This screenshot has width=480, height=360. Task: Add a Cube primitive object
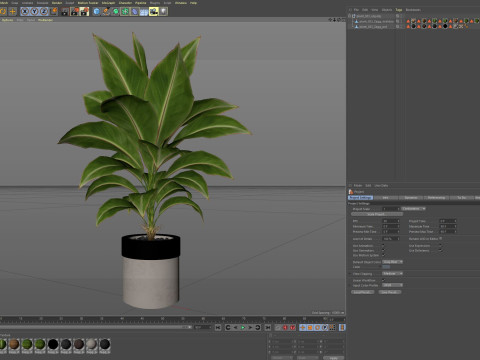click(96, 12)
